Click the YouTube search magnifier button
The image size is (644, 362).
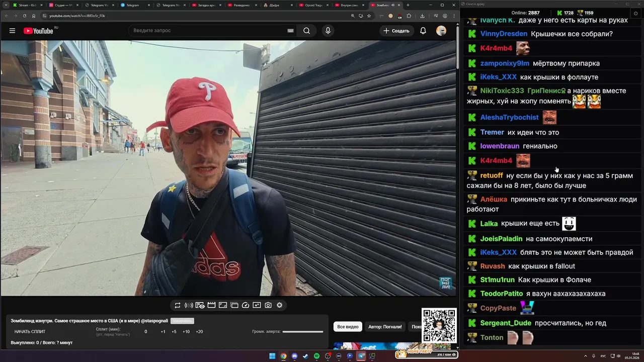point(306,31)
